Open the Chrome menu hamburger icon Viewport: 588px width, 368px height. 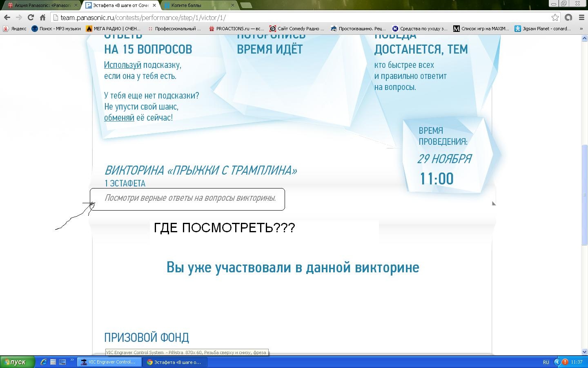click(x=581, y=18)
